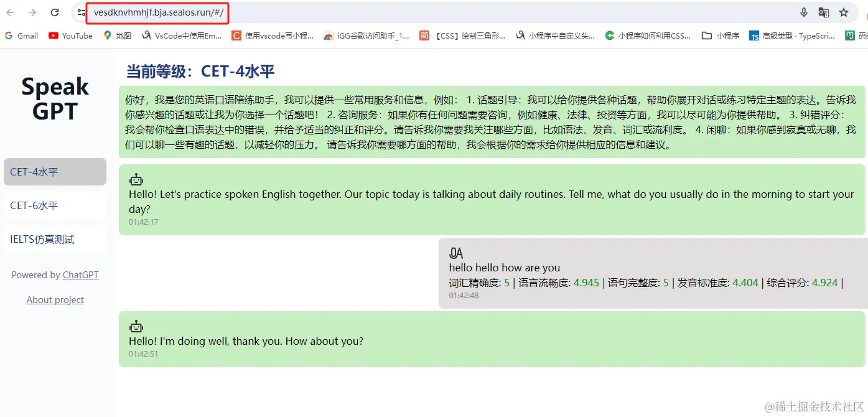Switch to CET-6水平 level
The image size is (868, 417).
pos(55,205)
